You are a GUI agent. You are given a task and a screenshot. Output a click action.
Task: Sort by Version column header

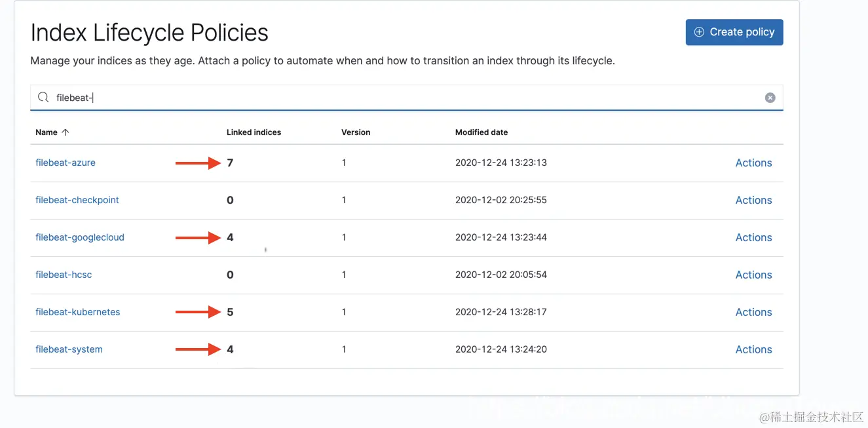[356, 132]
